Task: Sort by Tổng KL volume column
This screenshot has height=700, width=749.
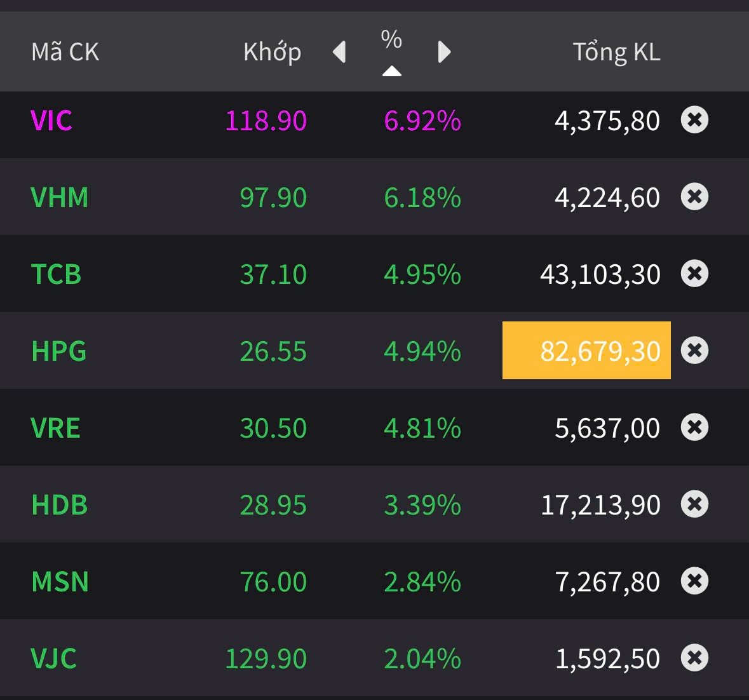Action: (616, 52)
